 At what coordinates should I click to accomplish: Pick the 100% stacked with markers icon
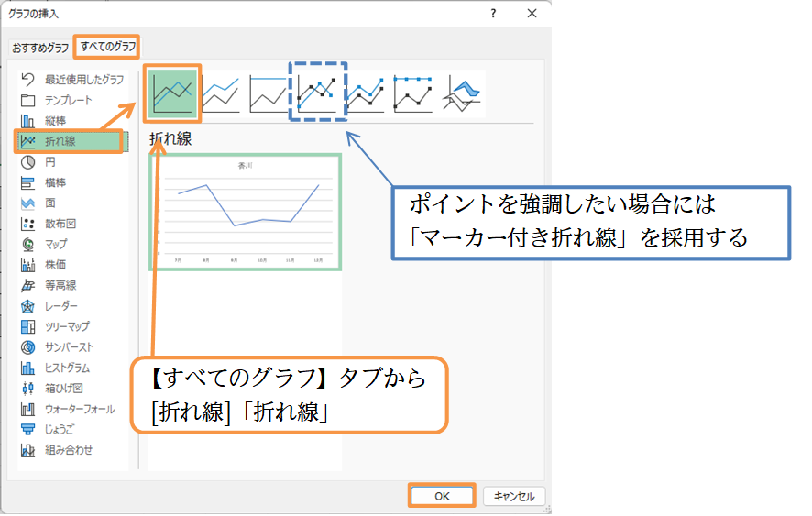click(413, 94)
